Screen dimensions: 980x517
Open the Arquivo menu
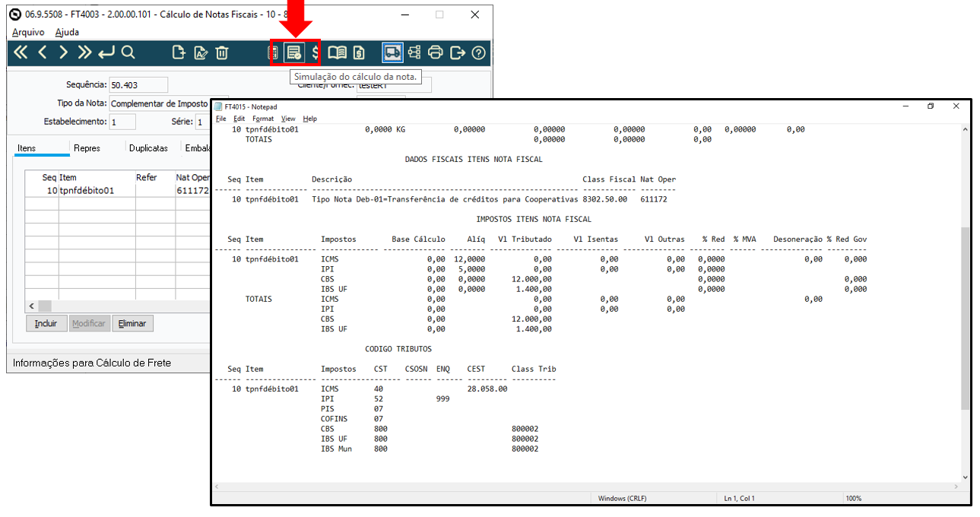[x=28, y=33]
